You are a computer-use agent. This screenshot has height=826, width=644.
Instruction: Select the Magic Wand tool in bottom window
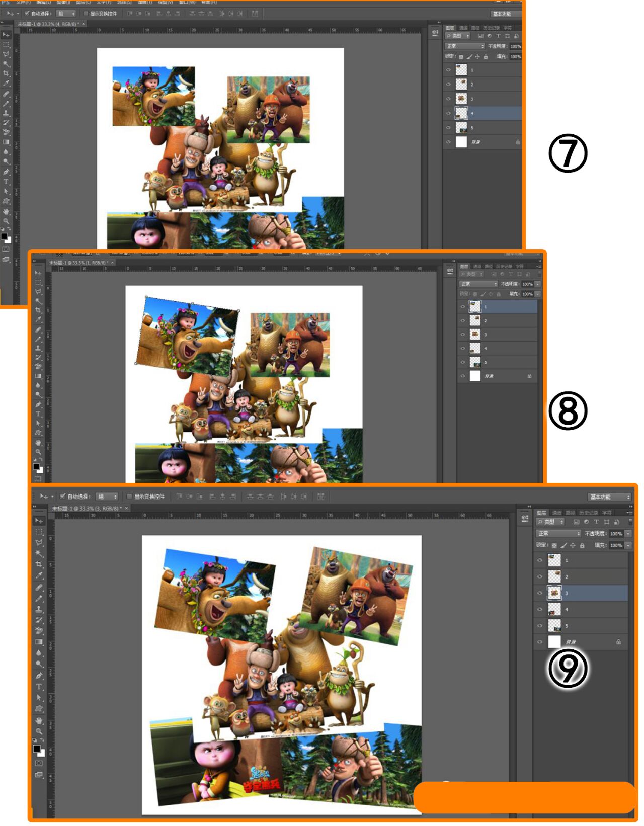pyautogui.click(x=39, y=553)
